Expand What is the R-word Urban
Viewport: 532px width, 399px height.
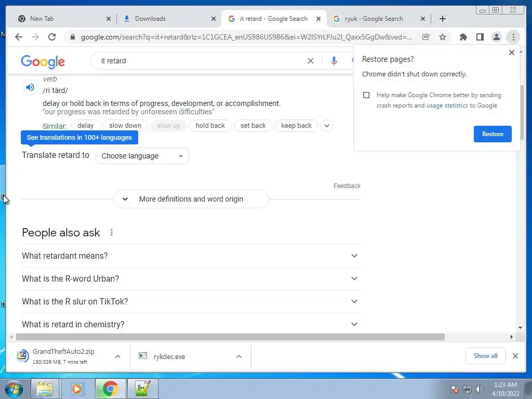coord(191,278)
